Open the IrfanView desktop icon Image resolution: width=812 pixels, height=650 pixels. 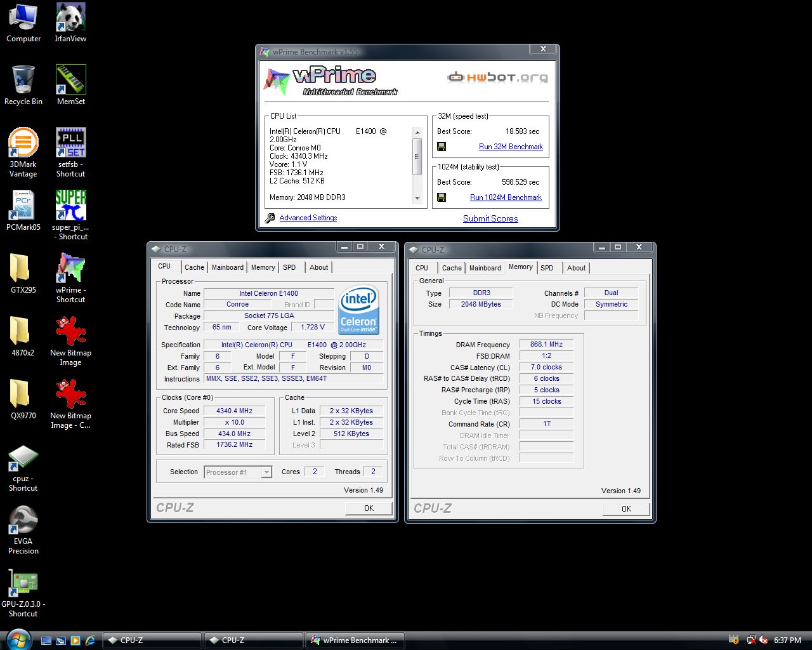click(x=70, y=23)
